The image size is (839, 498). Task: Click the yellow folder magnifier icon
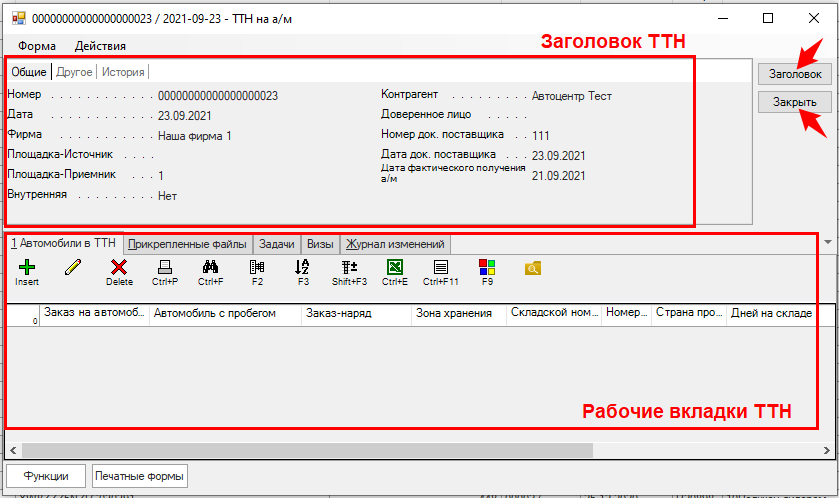point(533,267)
